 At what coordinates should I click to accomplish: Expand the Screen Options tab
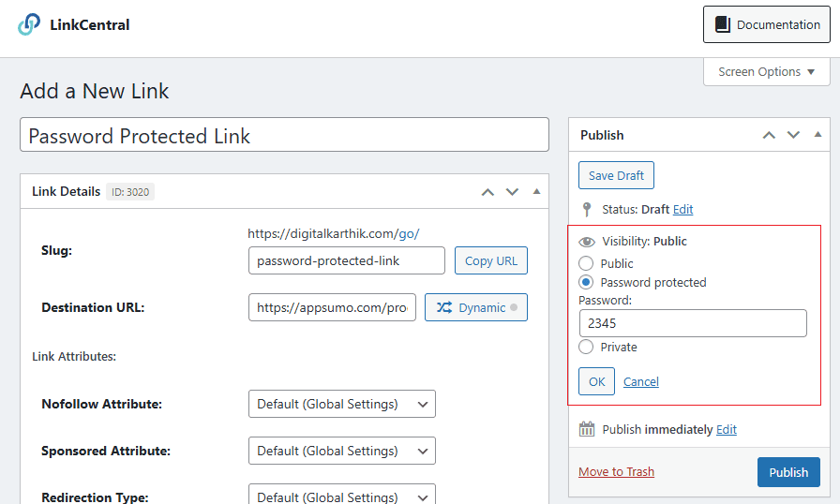pyautogui.click(x=766, y=72)
